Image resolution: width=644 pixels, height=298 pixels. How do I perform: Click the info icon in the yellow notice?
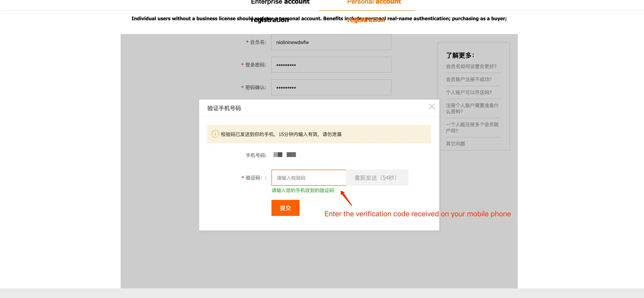[215, 134]
